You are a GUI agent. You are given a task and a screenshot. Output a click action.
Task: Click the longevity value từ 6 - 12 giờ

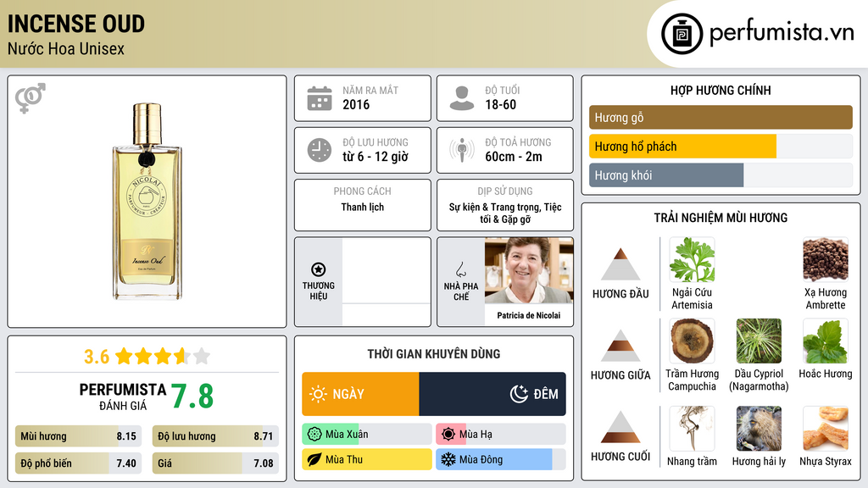click(x=376, y=157)
